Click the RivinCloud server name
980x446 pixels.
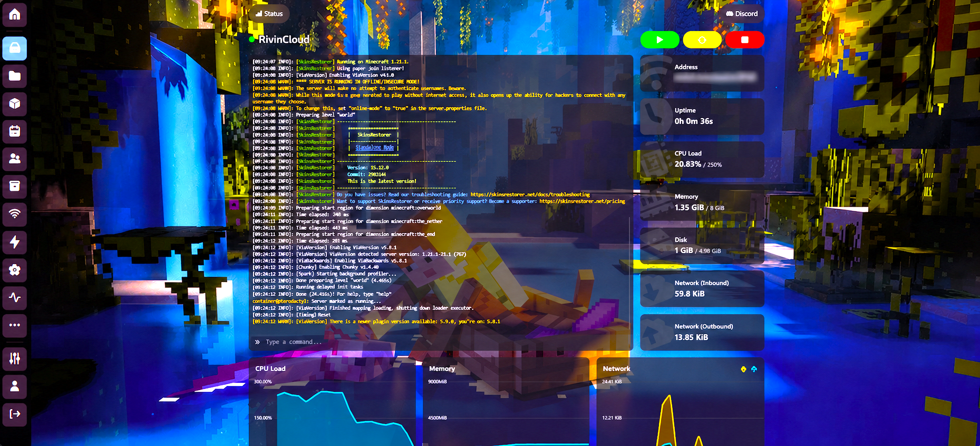click(x=284, y=40)
